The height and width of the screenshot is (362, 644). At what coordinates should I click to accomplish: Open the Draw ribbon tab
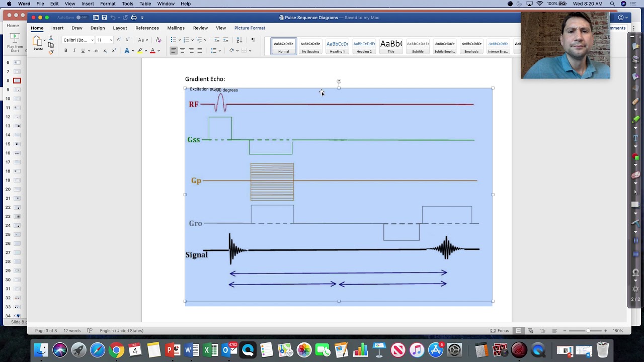(x=77, y=28)
